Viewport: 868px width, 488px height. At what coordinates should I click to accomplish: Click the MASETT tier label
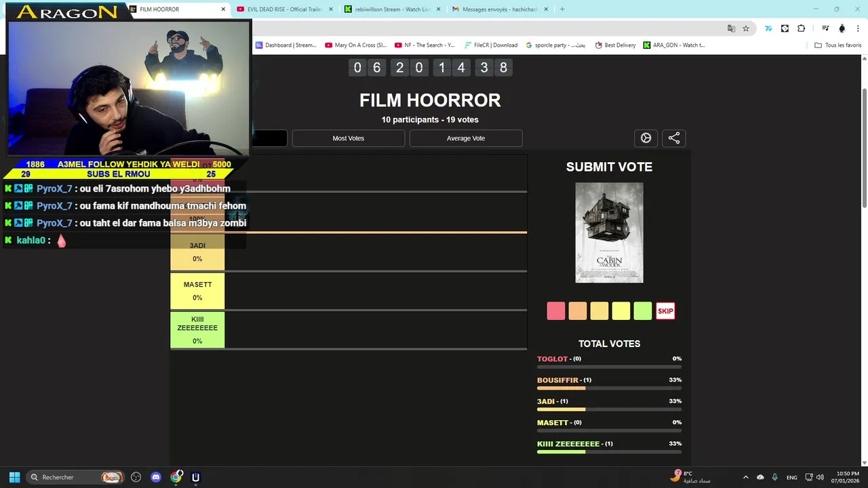[197, 291]
